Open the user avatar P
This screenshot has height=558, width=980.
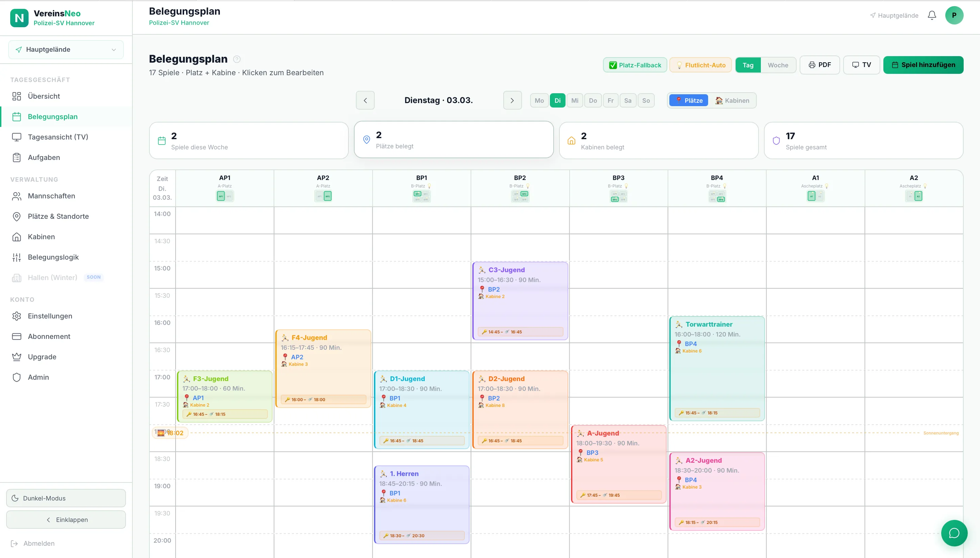click(x=954, y=15)
